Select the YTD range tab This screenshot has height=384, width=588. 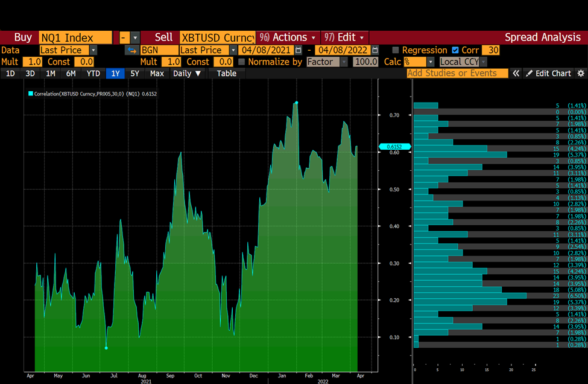pos(93,74)
